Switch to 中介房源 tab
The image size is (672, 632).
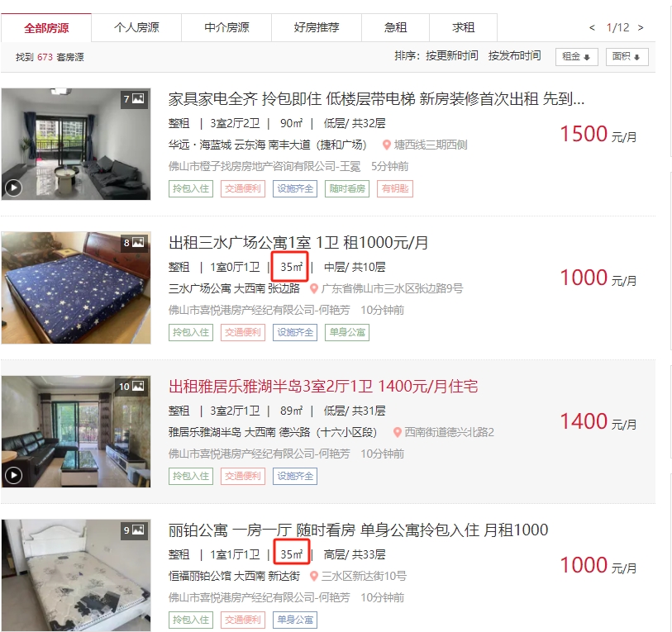[x=226, y=28]
